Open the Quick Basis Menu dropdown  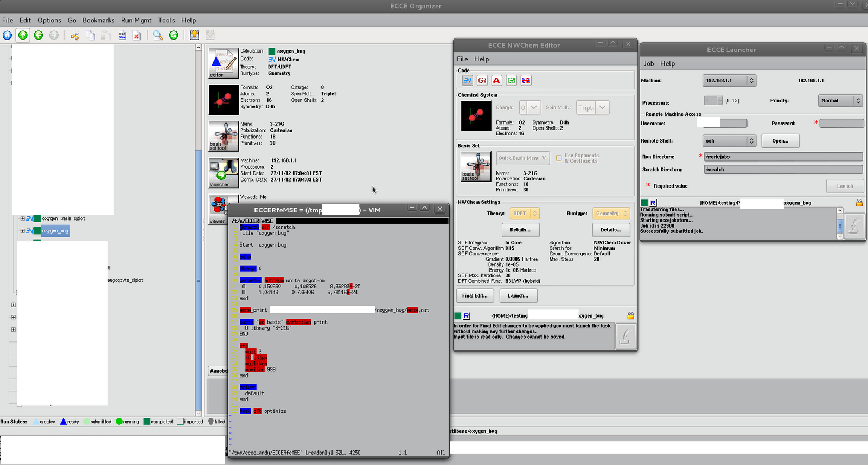[x=523, y=158]
